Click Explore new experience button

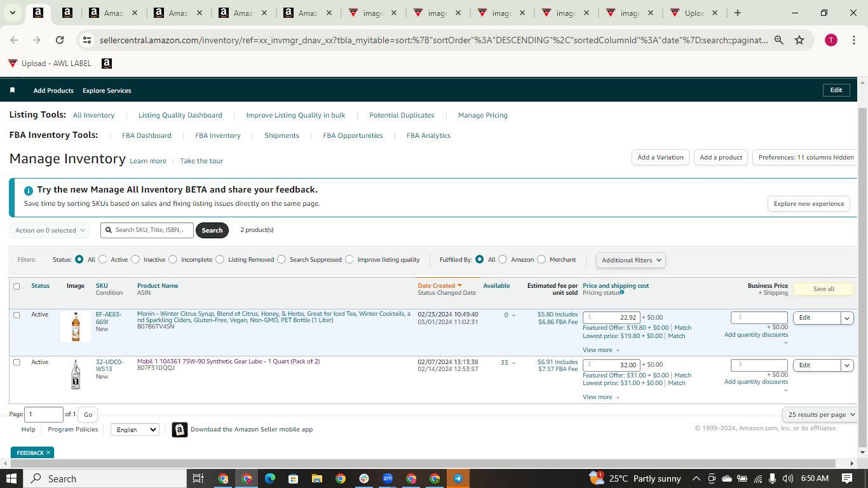click(809, 204)
